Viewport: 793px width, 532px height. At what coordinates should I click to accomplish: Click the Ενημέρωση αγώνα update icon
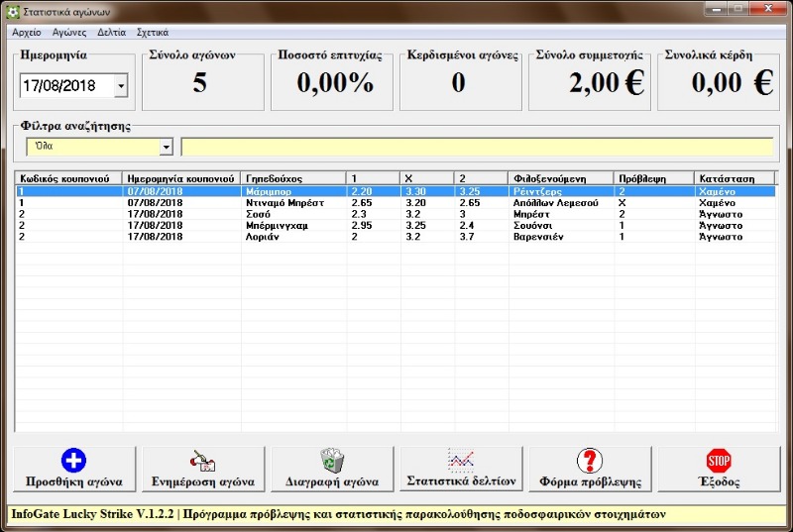point(203,461)
